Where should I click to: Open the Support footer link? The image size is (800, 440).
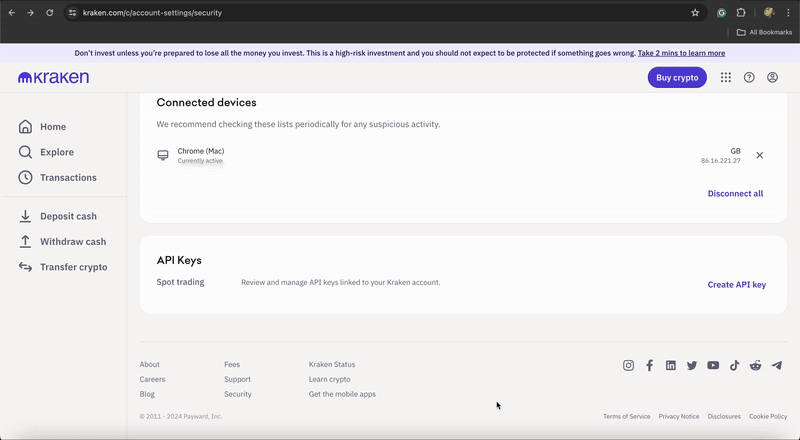click(x=237, y=379)
